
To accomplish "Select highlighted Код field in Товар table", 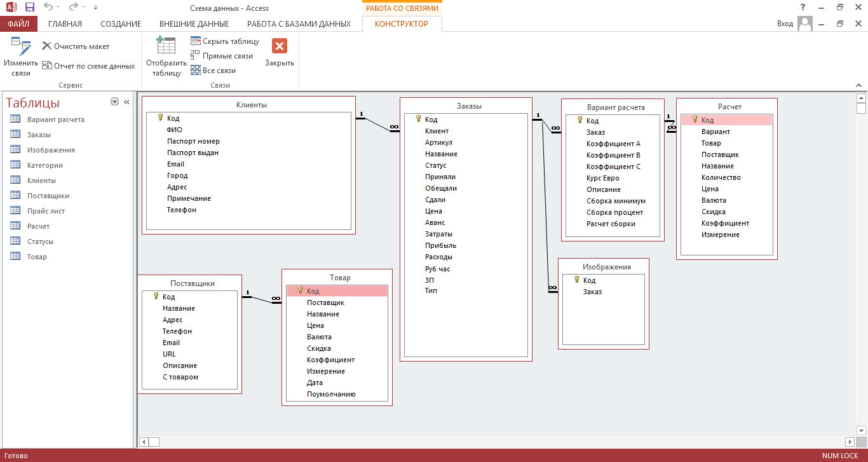I will [x=337, y=291].
